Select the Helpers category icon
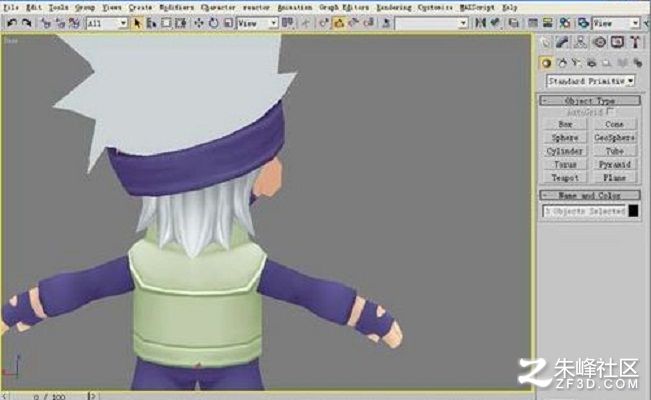This screenshot has height=400, width=651. tap(607, 63)
